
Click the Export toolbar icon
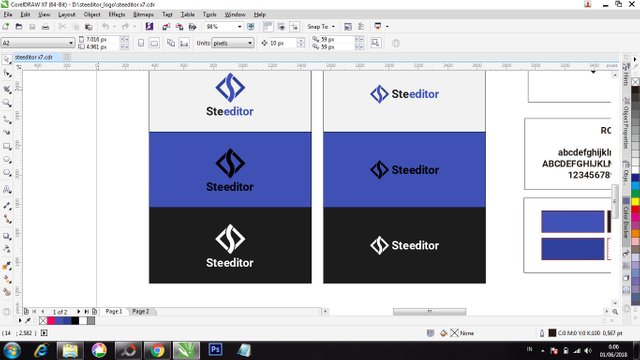179,27
